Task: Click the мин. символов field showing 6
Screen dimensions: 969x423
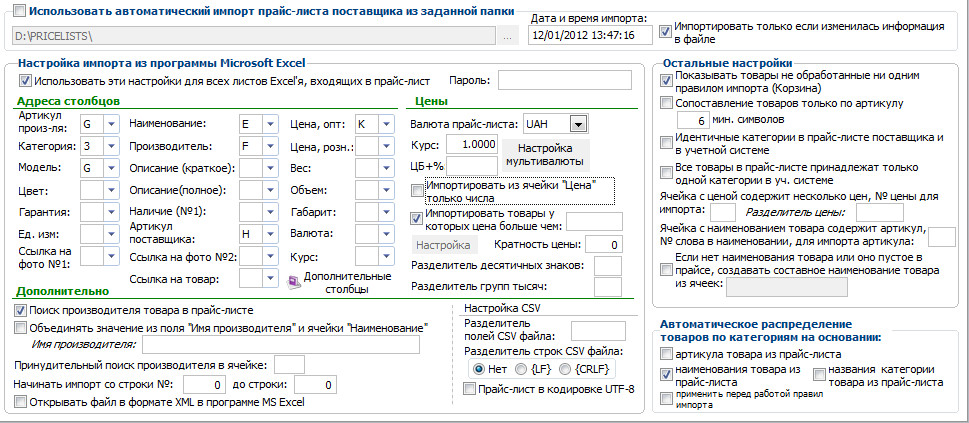Action: tap(693, 120)
